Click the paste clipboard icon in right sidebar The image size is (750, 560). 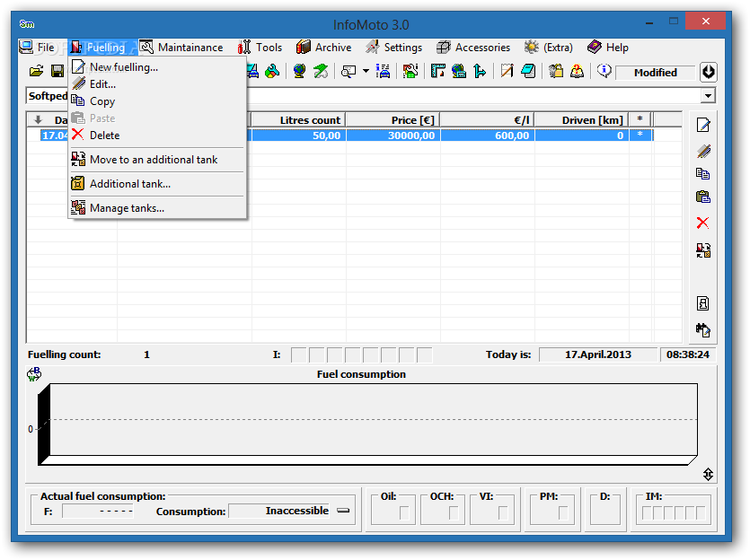[x=703, y=197]
